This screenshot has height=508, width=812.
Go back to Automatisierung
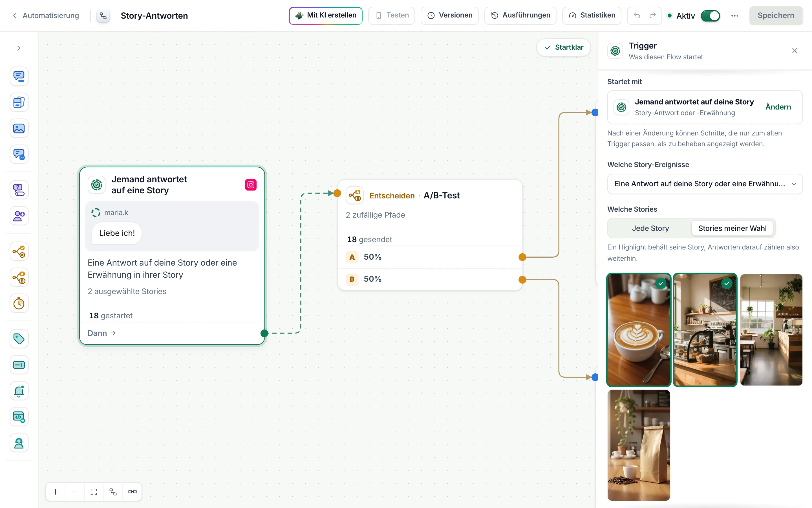[x=46, y=16]
